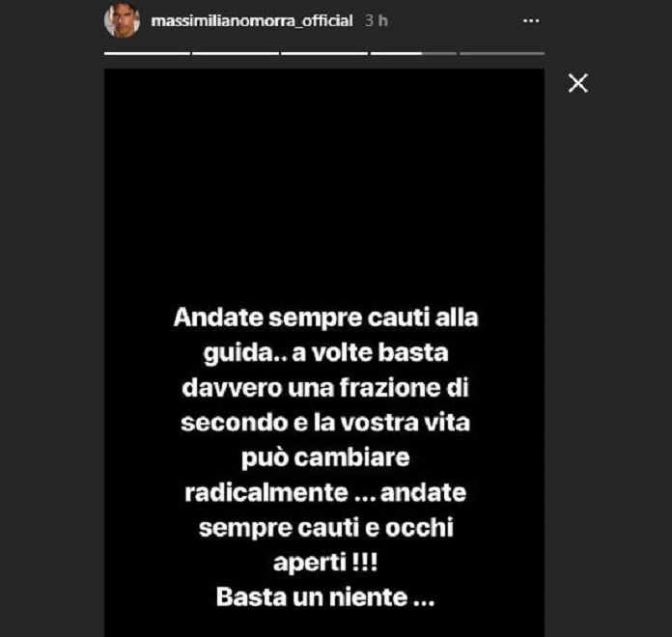Click the '3 h' story timestamp
672x637 pixels.
point(377,21)
